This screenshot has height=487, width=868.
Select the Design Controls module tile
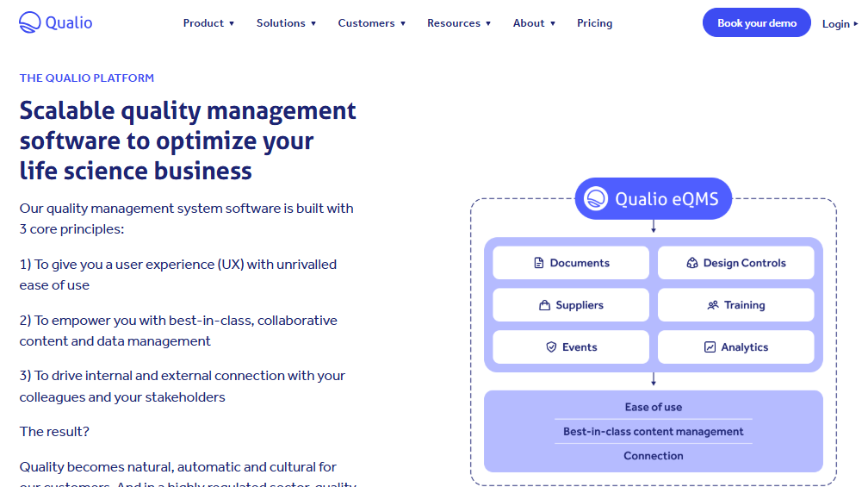click(x=735, y=263)
